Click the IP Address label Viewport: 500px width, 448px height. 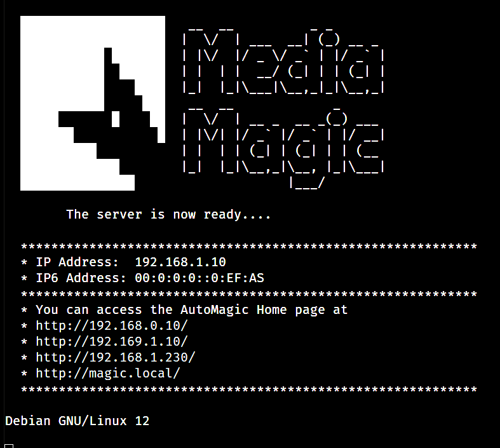(x=77, y=262)
